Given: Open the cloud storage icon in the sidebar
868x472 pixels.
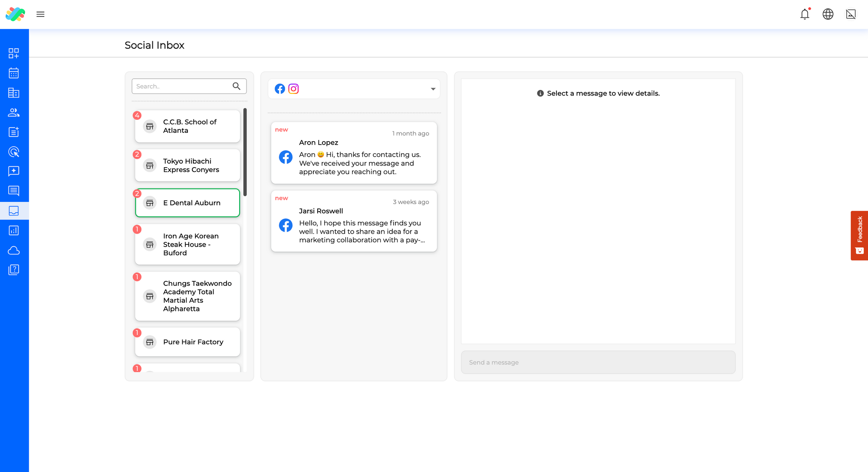Looking at the screenshot, I should click(x=14, y=251).
